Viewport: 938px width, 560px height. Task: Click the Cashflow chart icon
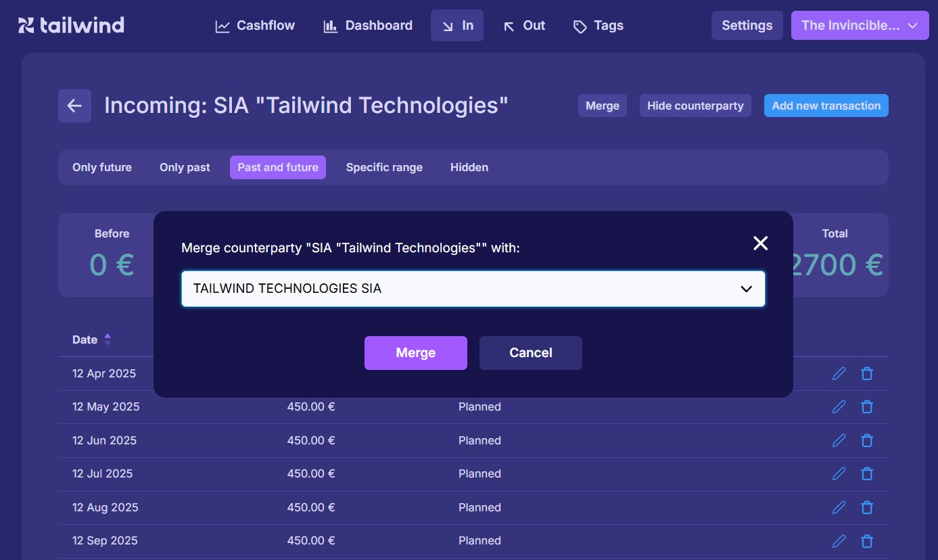222,26
